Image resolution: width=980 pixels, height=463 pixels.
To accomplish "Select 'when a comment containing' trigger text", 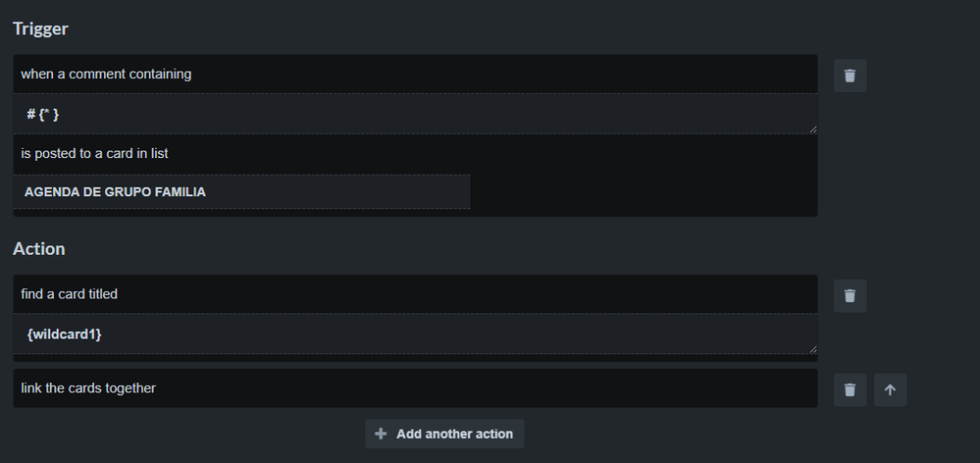I will pyautogui.click(x=106, y=74).
